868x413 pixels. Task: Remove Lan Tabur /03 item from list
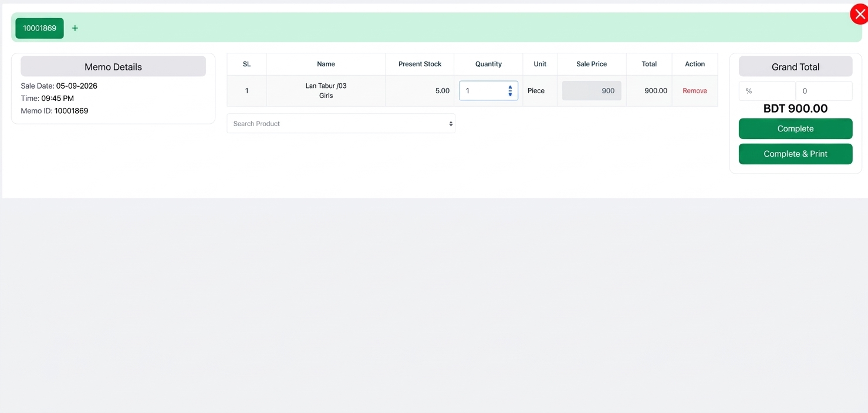coord(694,91)
